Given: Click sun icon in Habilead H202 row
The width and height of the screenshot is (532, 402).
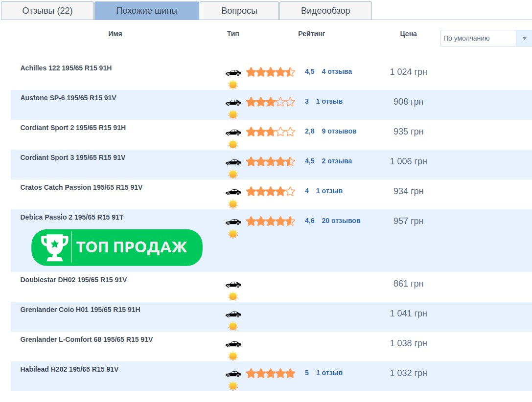Looking at the screenshot, I should click(x=233, y=386).
